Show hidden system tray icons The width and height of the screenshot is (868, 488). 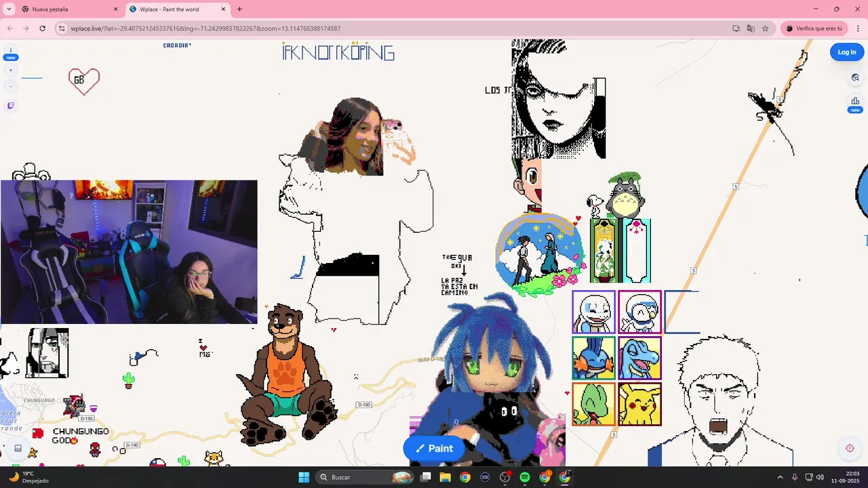point(780,477)
